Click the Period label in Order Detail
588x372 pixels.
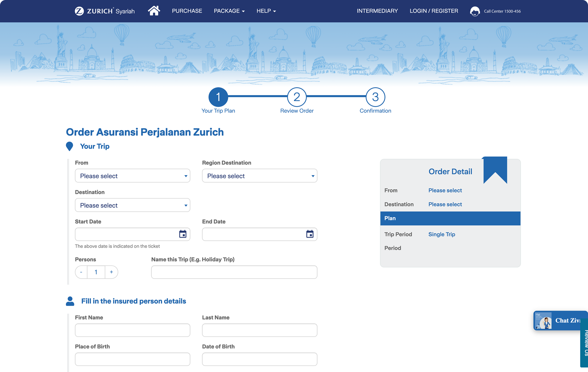393,248
